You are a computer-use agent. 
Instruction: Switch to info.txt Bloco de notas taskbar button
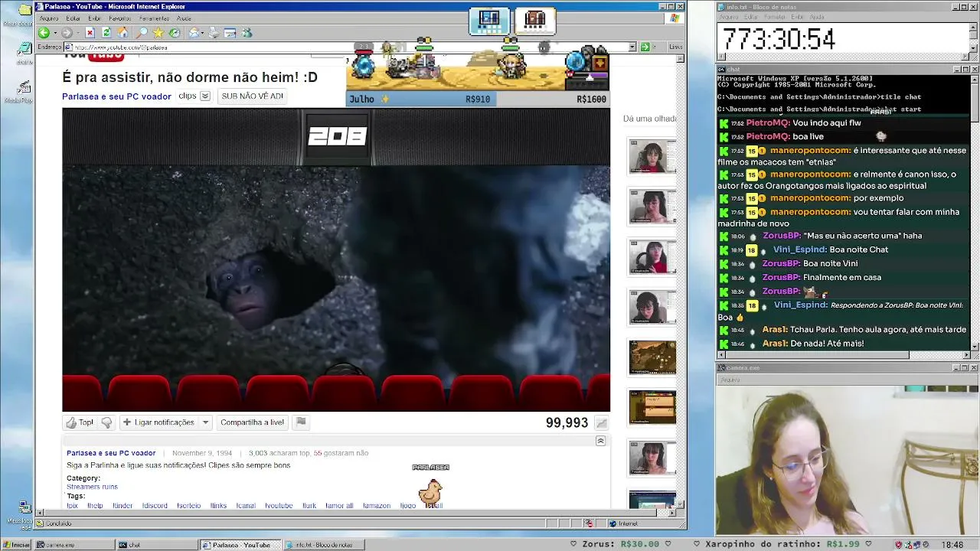point(325,545)
